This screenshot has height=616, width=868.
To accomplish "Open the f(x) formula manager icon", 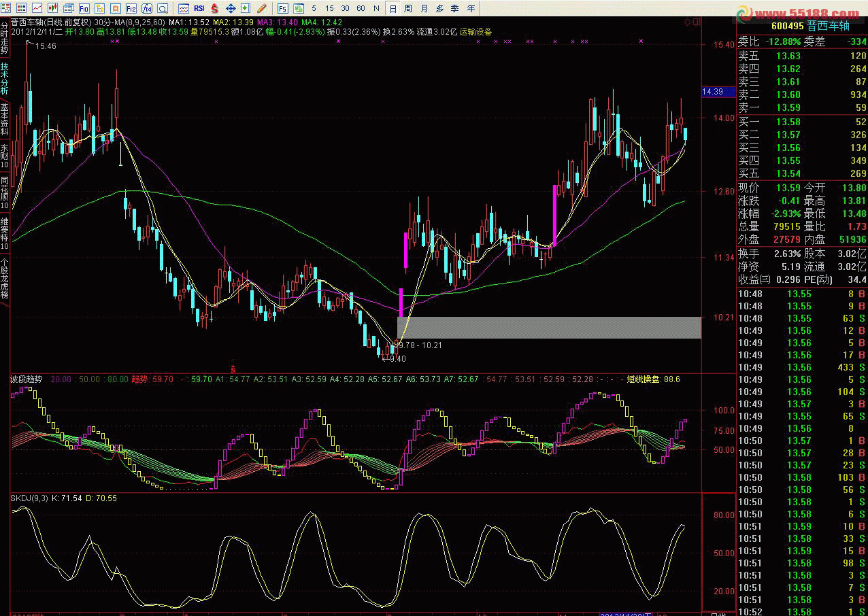I will click(147, 8).
